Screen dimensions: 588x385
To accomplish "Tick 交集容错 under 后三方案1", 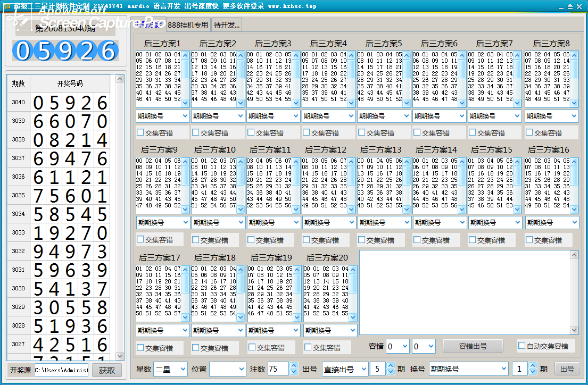I will click(x=140, y=132).
